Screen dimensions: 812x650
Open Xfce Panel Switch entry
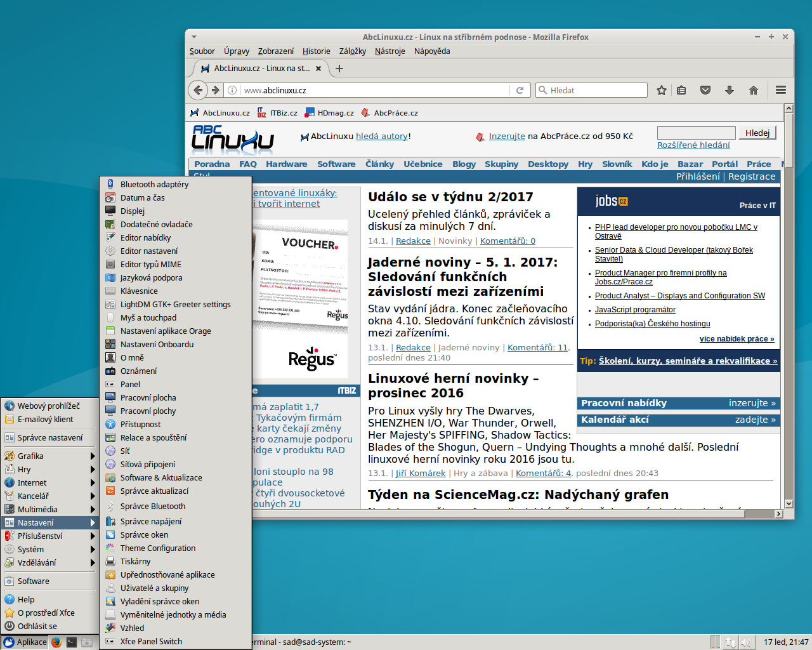176,641
